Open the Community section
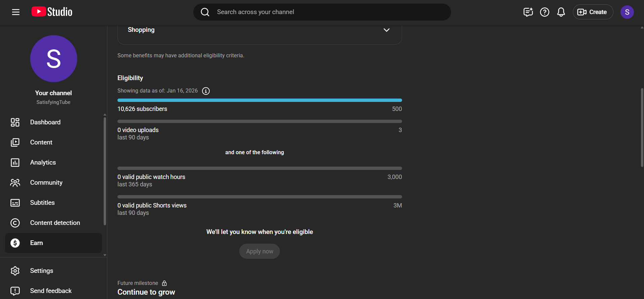Screen dimensions: 644x299 46,183
